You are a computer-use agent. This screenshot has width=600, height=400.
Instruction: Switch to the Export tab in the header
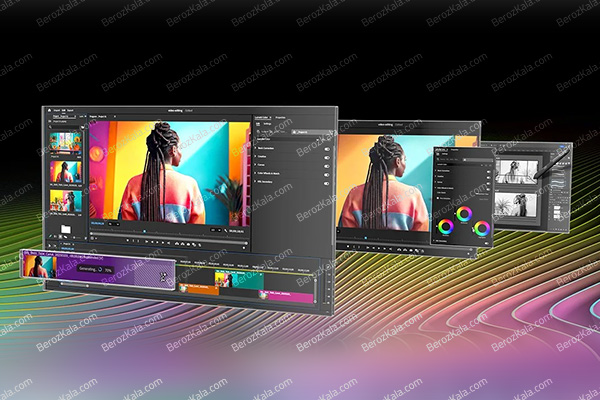point(70,110)
